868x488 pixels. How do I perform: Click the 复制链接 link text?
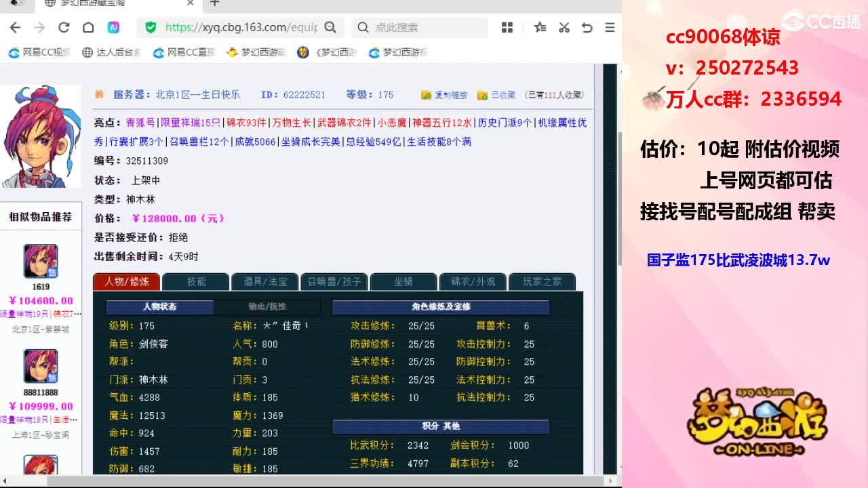point(451,95)
